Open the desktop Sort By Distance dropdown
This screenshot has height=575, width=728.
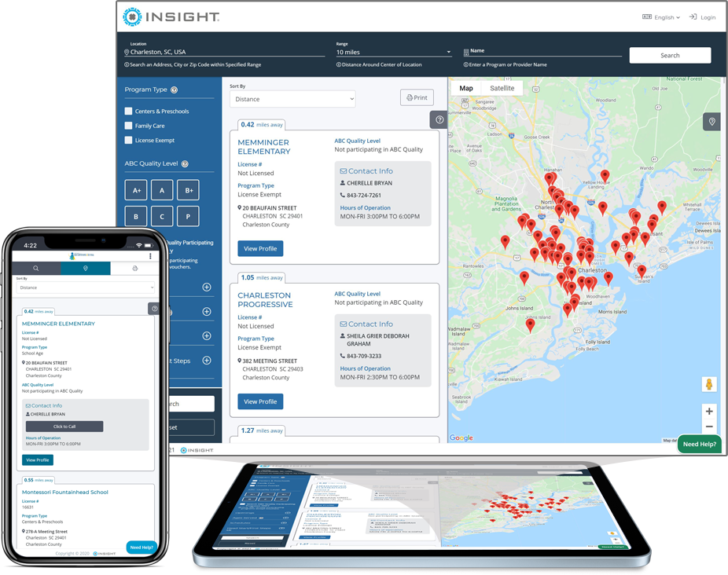292,99
